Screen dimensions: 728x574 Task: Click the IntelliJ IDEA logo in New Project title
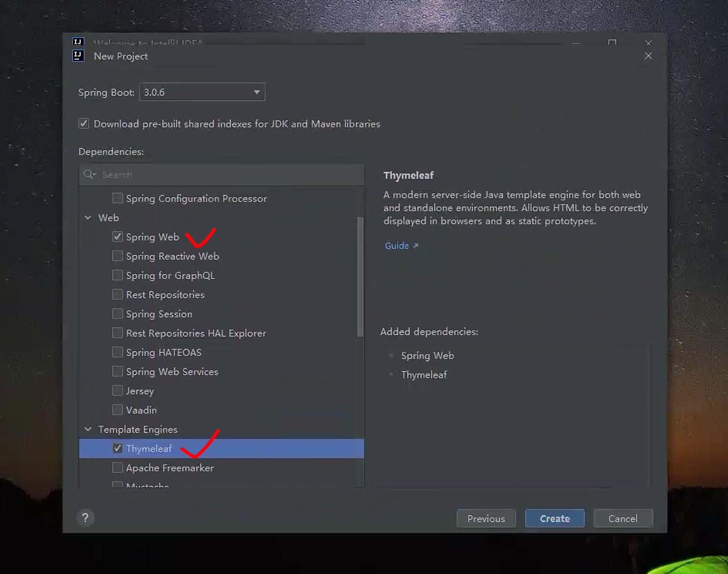pyautogui.click(x=78, y=56)
